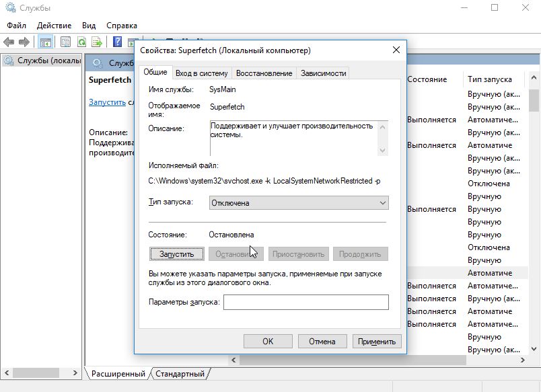Switch to the Вход в систему tab
This screenshot has height=392, width=541.
[201, 73]
